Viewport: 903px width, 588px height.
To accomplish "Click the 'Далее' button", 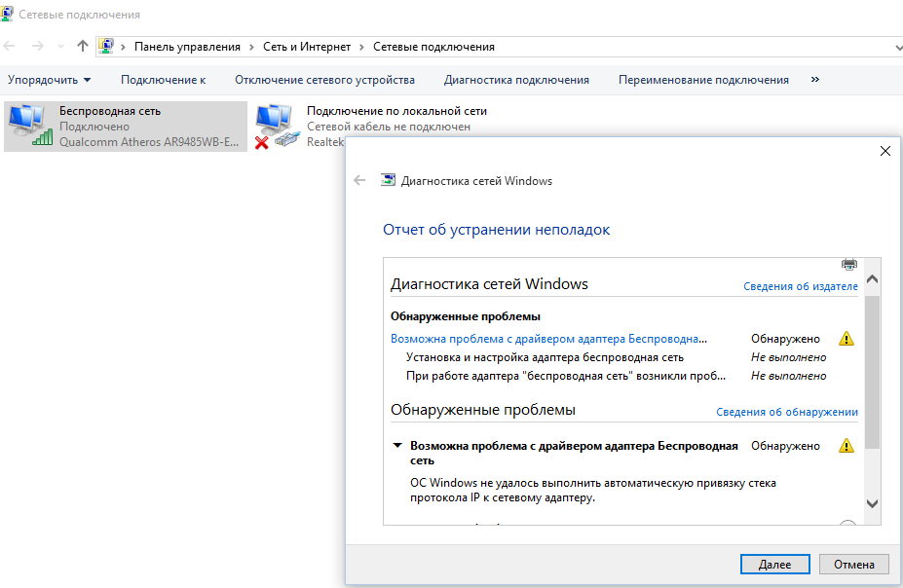I will (x=775, y=565).
